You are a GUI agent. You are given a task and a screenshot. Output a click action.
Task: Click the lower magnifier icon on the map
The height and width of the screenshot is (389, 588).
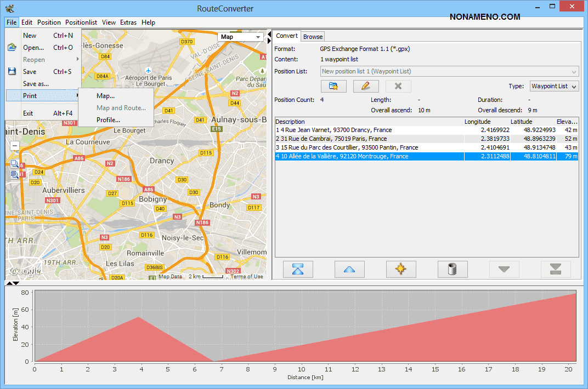pyautogui.click(x=15, y=175)
